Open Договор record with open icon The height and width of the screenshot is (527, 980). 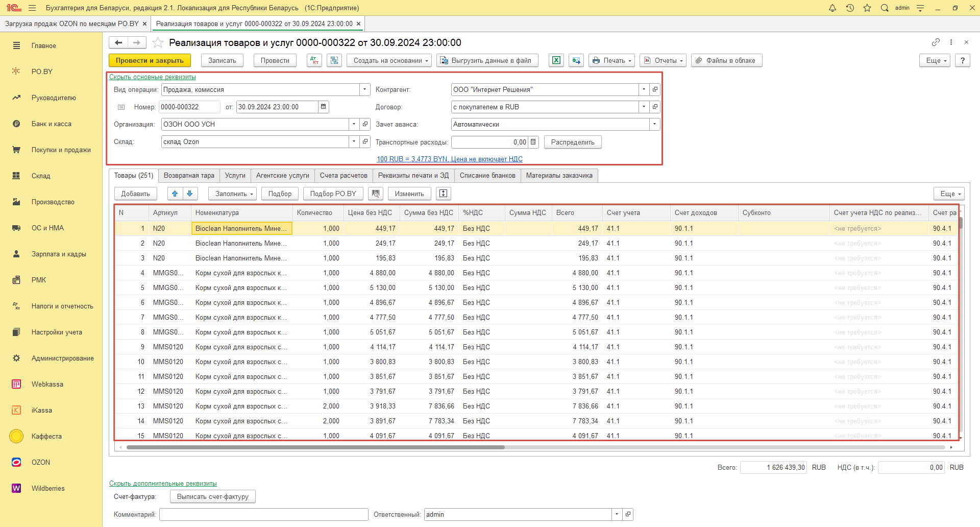click(x=655, y=107)
